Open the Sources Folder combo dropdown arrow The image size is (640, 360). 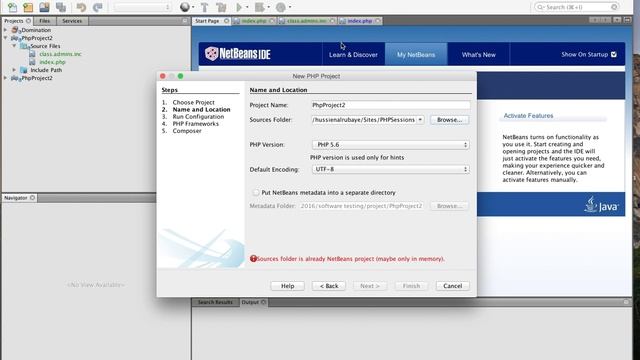pos(420,120)
